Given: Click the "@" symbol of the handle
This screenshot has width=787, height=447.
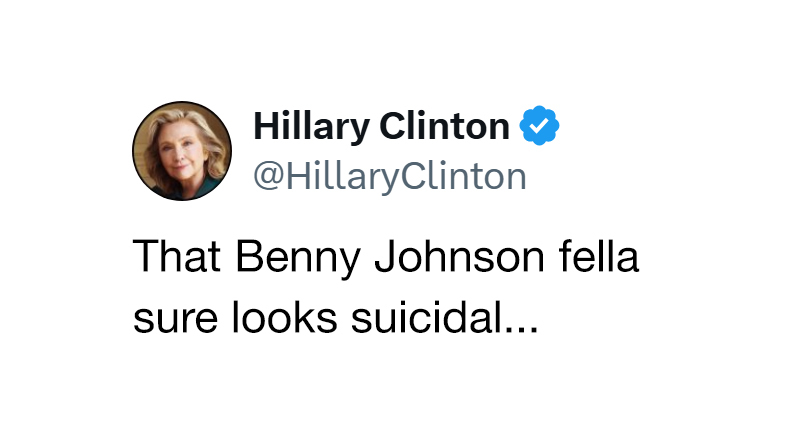Looking at the screenshot, I should tap(267, 176).
